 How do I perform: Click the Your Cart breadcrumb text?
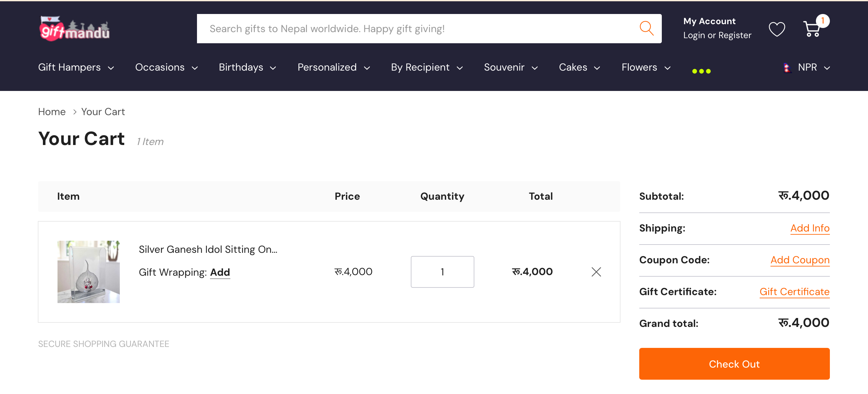(x=103, y=112)
